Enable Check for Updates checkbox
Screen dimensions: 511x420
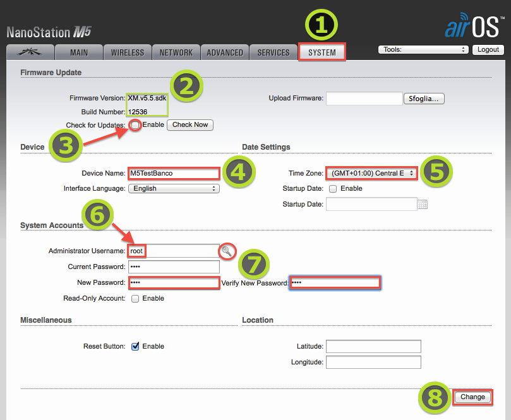pyautogui.click(x=135, y=125)
